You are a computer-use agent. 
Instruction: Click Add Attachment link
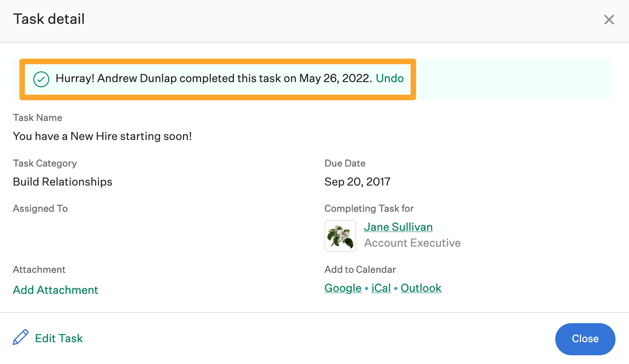(56, 290)
